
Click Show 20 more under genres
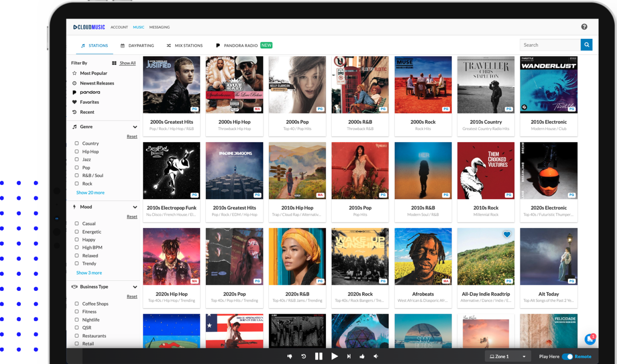(90, 192)
